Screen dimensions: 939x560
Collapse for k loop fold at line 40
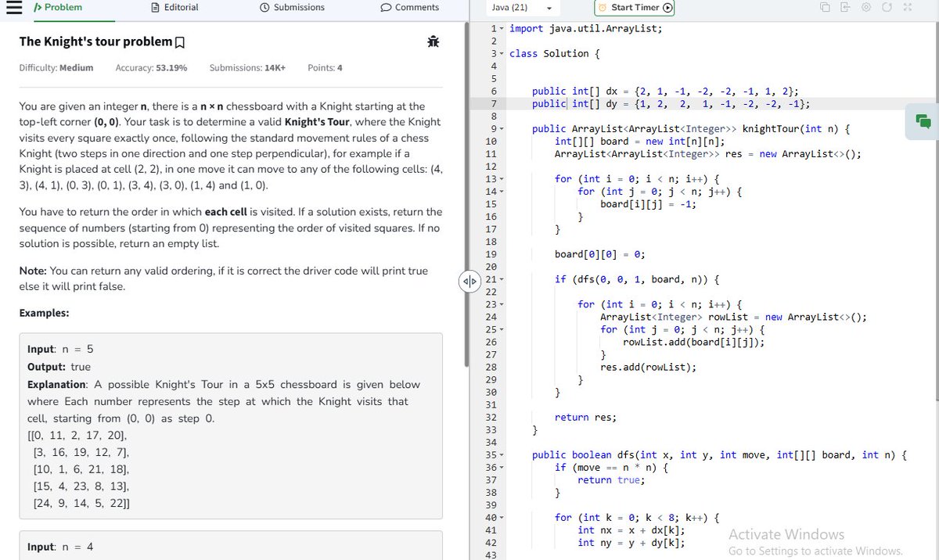(x=501, y=517)
